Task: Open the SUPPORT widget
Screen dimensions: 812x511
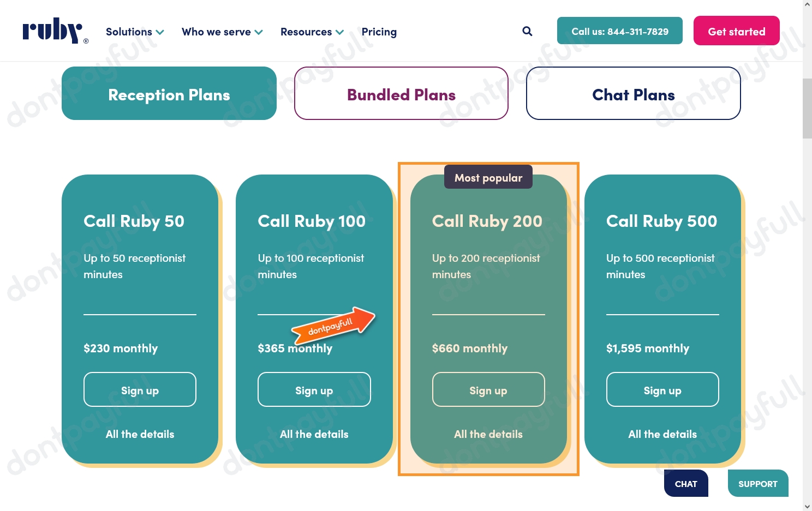Action: tap(758, 483)
